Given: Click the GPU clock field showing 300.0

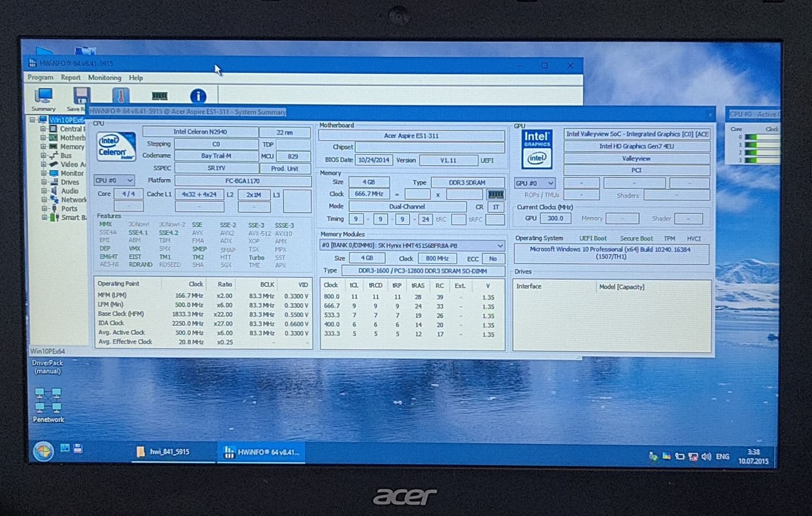Looking at the screenshot, I should 555,218.
